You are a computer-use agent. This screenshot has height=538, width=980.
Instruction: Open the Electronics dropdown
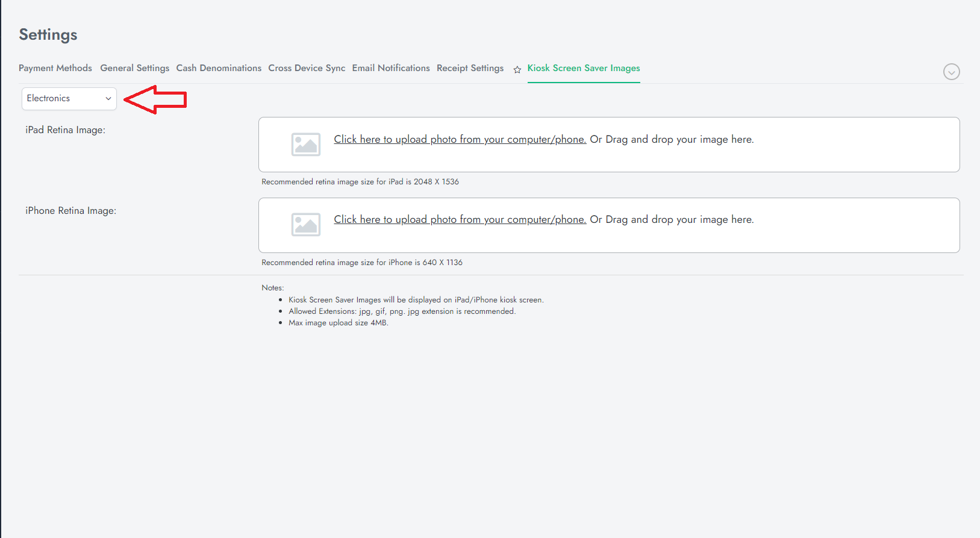pyautogui.click(x=69, y=99)
